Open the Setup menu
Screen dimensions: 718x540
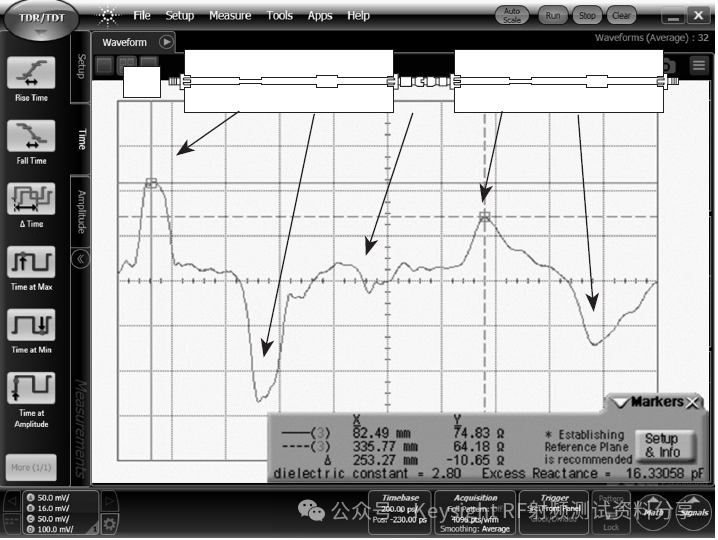(x=180, y=16)
